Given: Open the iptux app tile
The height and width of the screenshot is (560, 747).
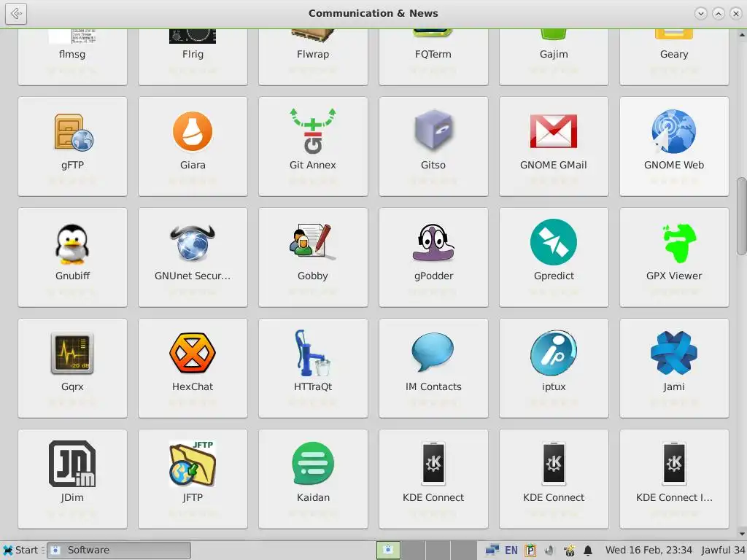Looking at the screenshot, I should [554, 368].
